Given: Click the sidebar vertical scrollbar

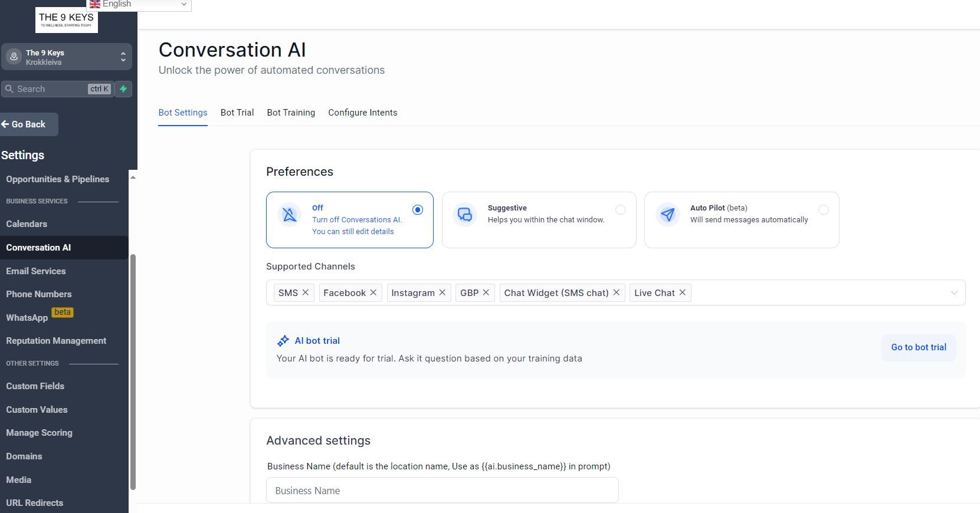Looking at the screenshot, I should click(x=133, y=371).
